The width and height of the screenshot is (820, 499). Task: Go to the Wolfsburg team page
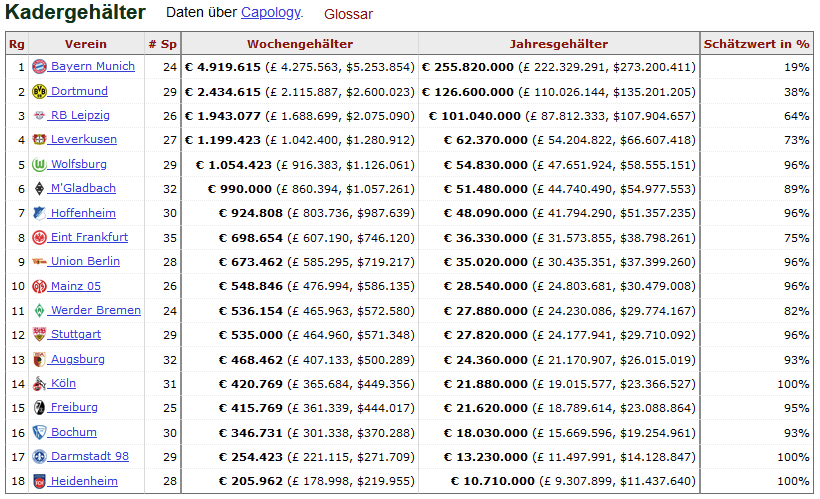point(78,164)
